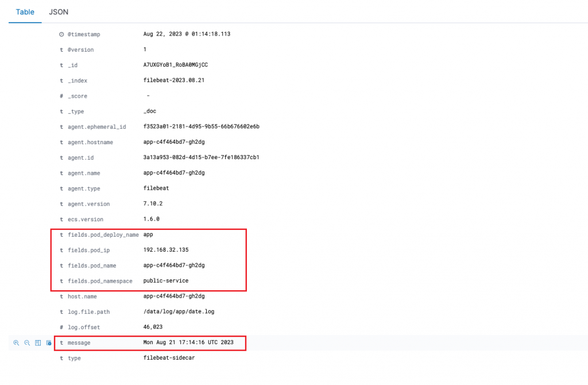The width and height of the screenshot is (588, 385).
Task: Click the message field name
Action: pos(79,342)
